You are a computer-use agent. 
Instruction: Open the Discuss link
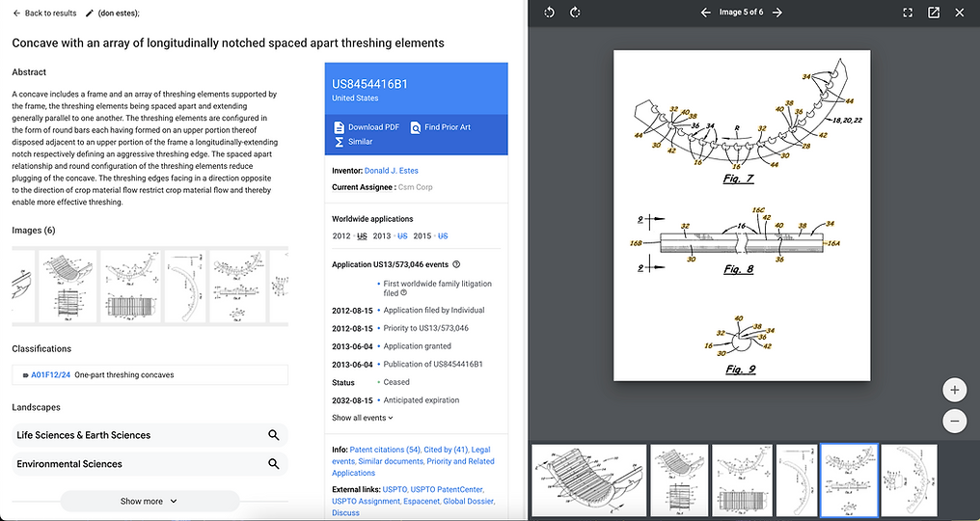(345, 513)
